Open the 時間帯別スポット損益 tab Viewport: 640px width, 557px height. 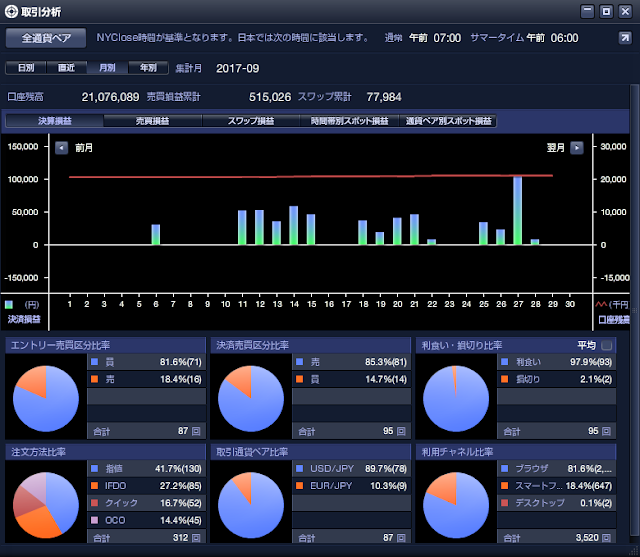pyautogui.click(x=349, y=121)
